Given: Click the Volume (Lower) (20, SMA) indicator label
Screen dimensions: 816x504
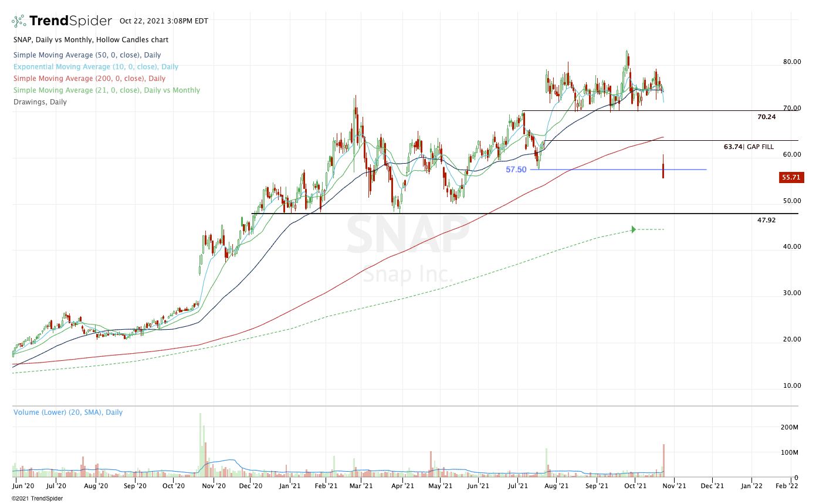Looking at the screenshot, I should 68,412.
